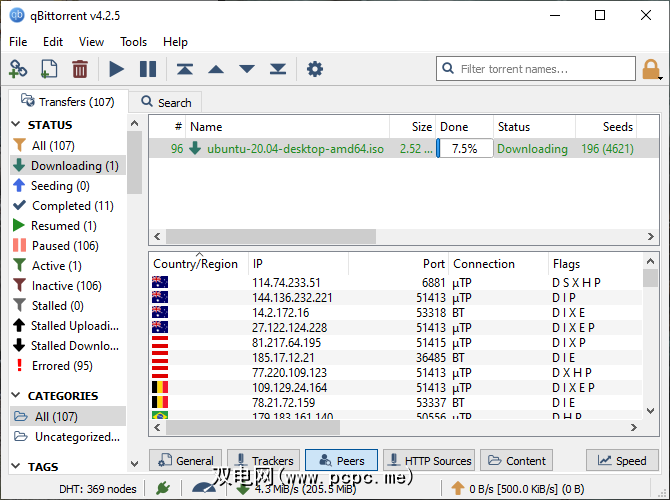Click the padlock lock-UI icon
Viewport: 670px width, 500px height.
(651, 69)
